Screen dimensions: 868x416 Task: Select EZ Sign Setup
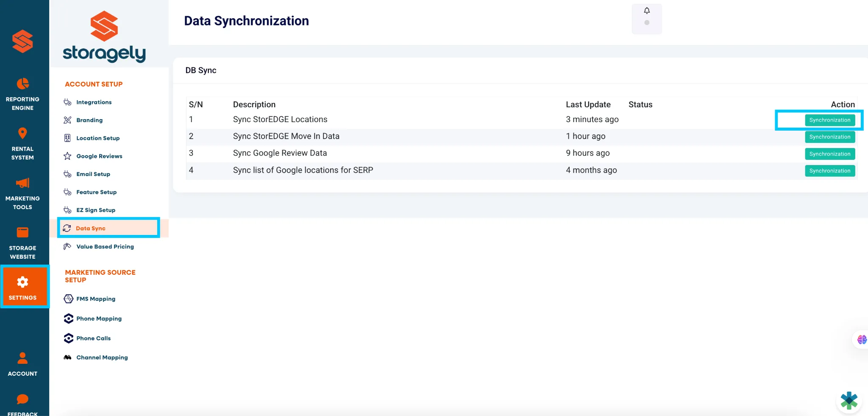pos(95,210)
